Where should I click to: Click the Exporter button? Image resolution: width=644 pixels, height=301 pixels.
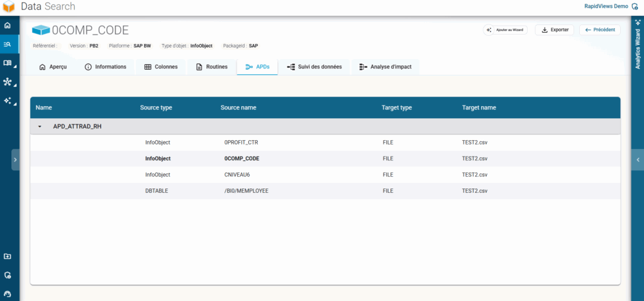(x=554, y=30)
